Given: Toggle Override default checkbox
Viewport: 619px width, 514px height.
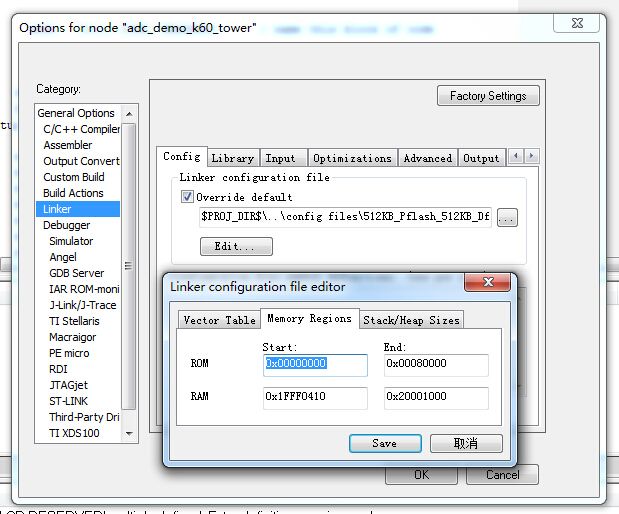Looking at the screenshot, I should [187, 196].
